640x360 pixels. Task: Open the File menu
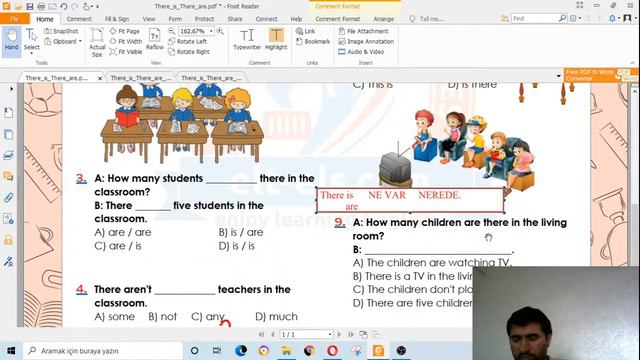(x=14, y=19)
